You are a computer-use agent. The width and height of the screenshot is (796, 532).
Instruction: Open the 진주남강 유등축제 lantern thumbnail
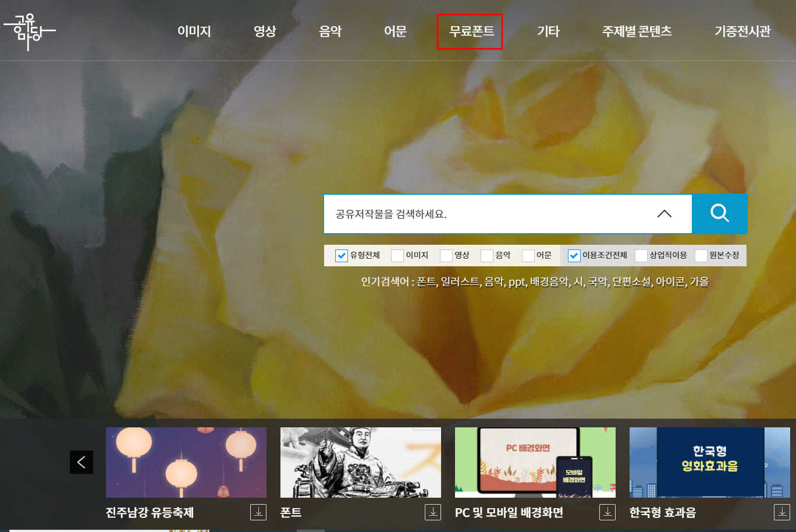click(x=186, y=462)
